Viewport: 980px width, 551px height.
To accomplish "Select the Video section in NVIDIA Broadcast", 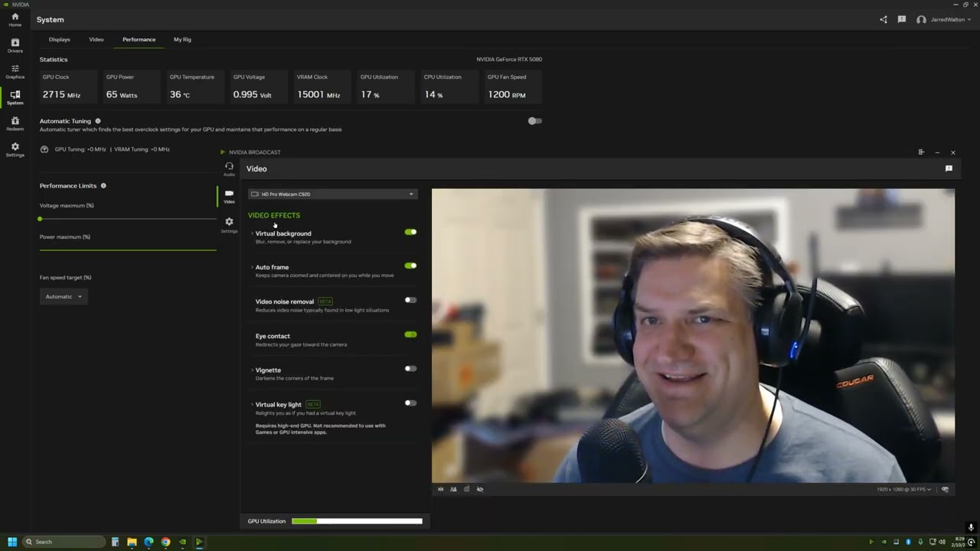I will [229, 197].
